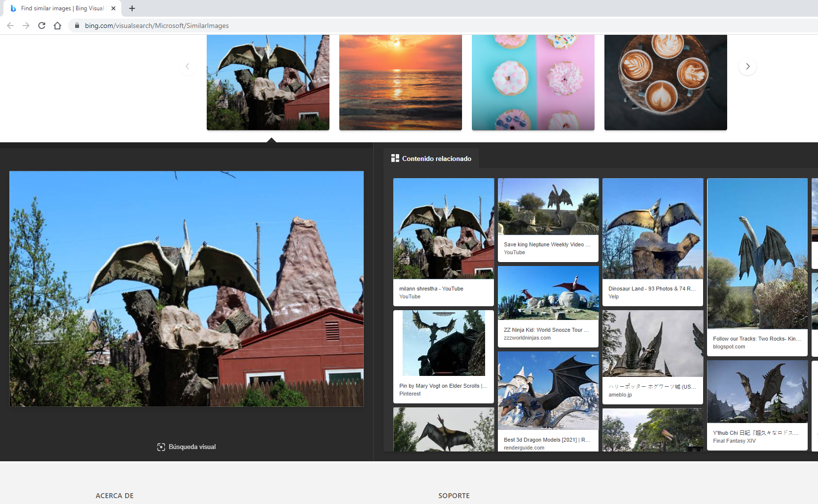
Task: Open the Dinosaur Land Yelp result
Action: (x=653, y=241)
